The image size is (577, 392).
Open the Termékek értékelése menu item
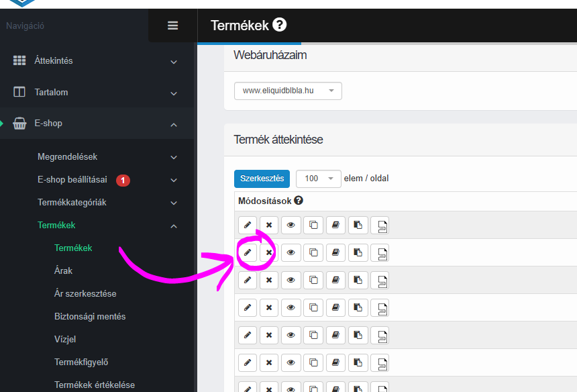click(95, 385)
